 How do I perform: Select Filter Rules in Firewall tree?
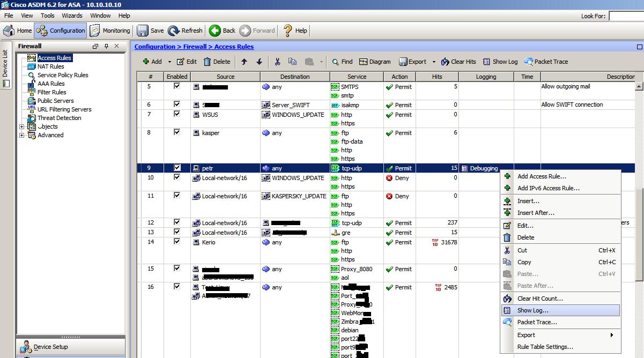coord(51,92)
